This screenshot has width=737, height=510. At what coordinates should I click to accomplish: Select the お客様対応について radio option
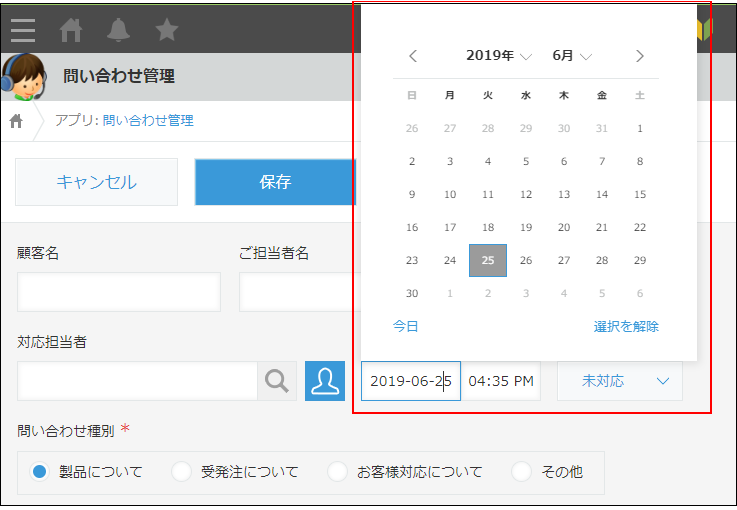[337, 471]
